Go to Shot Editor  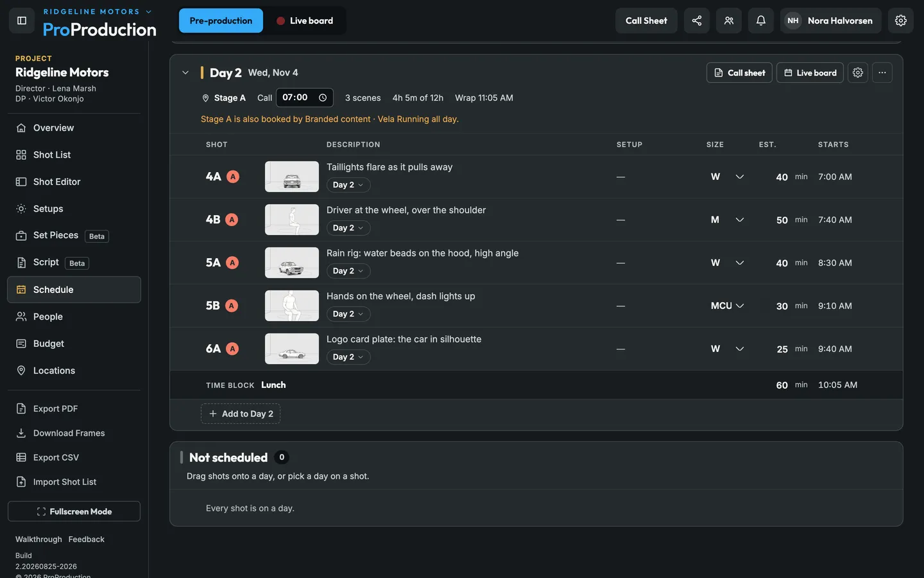(x=74, y=182)
